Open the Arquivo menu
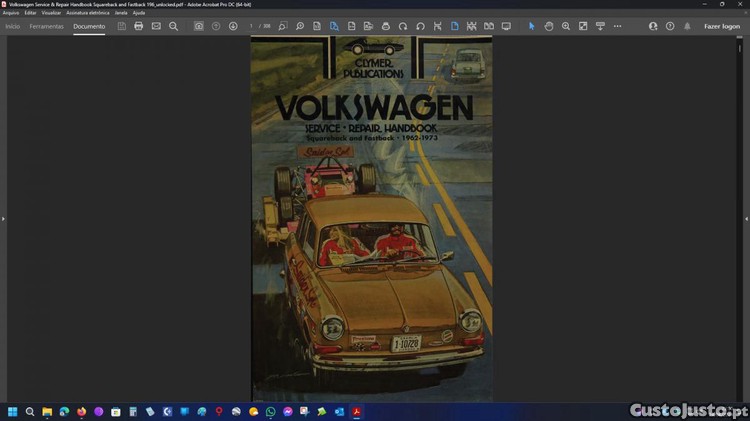 [x=11, y=13]
